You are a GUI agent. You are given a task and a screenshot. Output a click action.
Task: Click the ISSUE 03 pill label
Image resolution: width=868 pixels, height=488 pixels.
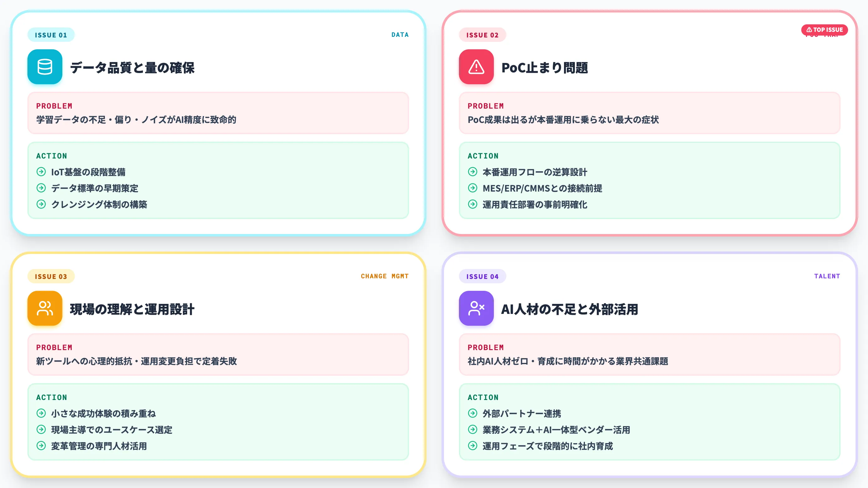click(x=51, y=276)
